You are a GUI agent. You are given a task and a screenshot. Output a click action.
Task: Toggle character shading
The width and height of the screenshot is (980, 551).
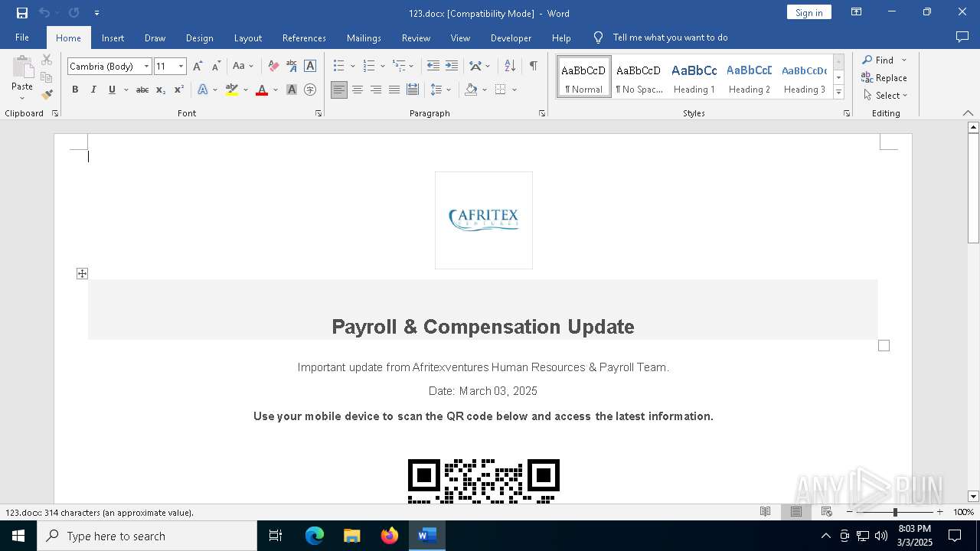(x=292, y=90)
